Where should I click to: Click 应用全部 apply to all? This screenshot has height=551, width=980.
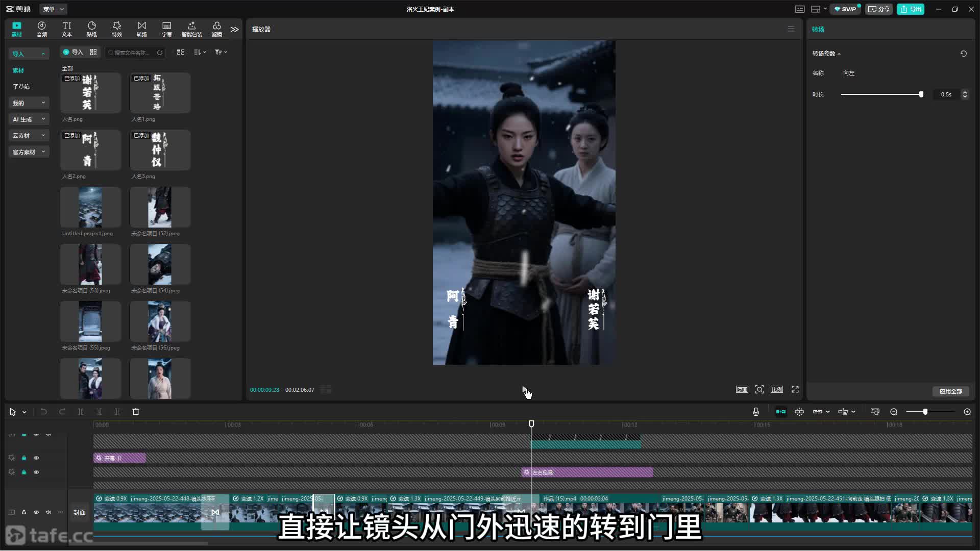point(951,391)
